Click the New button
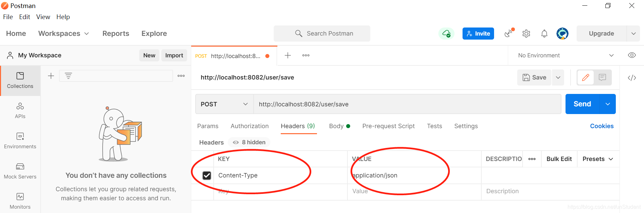The width and height of the screenshot is (644, 213). [x=149, y=55]
